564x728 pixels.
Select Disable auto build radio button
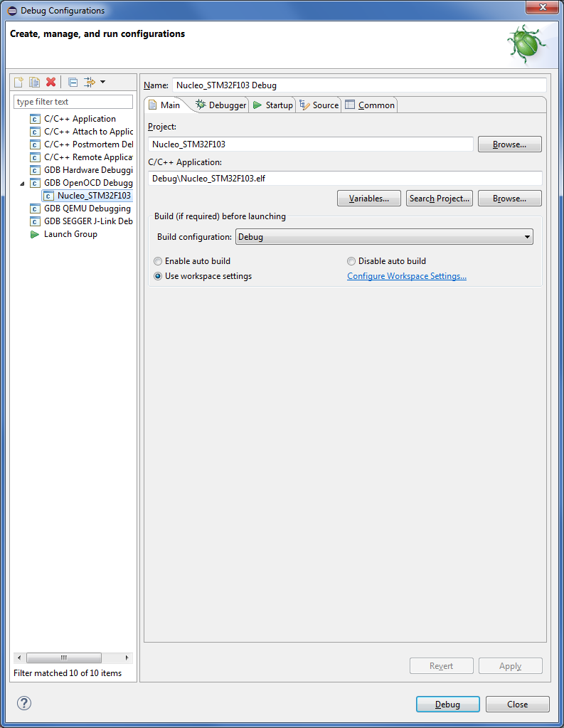click(x=351, y=261)
